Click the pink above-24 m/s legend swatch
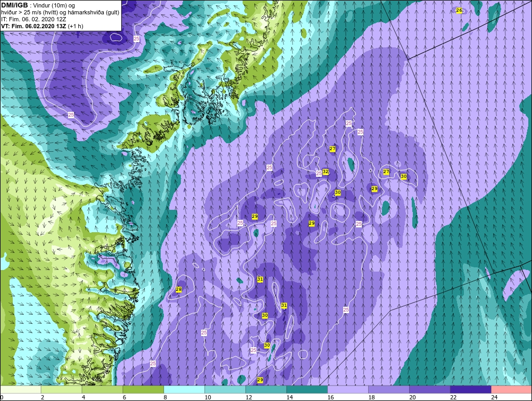This screenshot has height=401, width=532. pos(511,389)
